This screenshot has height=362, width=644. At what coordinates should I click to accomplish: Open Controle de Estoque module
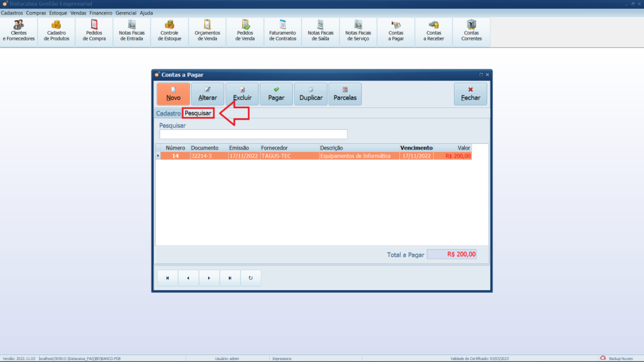(x=170, y=31)
